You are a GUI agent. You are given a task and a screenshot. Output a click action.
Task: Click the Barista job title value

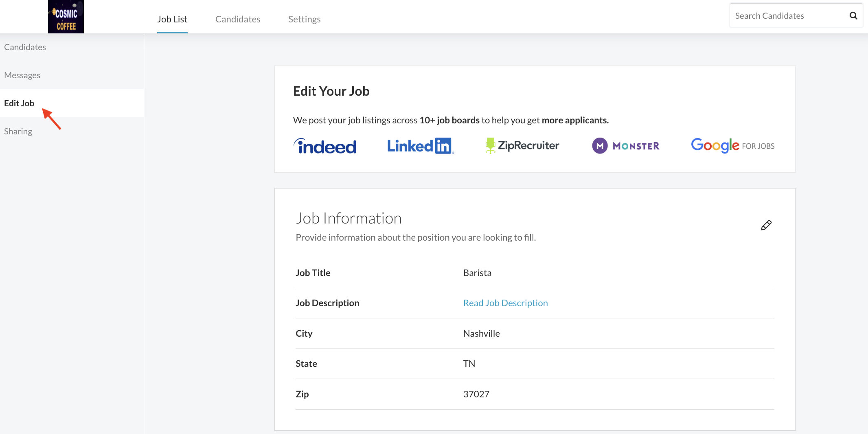coord(477,273)
